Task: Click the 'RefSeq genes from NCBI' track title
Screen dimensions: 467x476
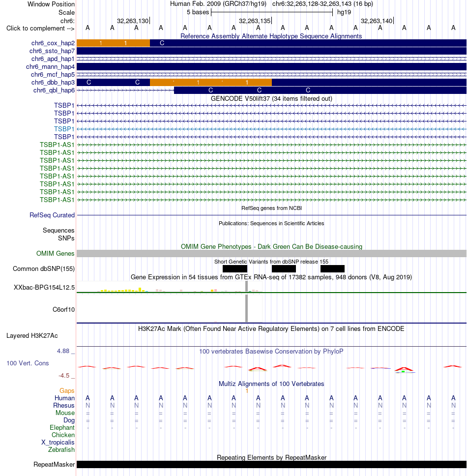Action: click(x=271, y=208)
